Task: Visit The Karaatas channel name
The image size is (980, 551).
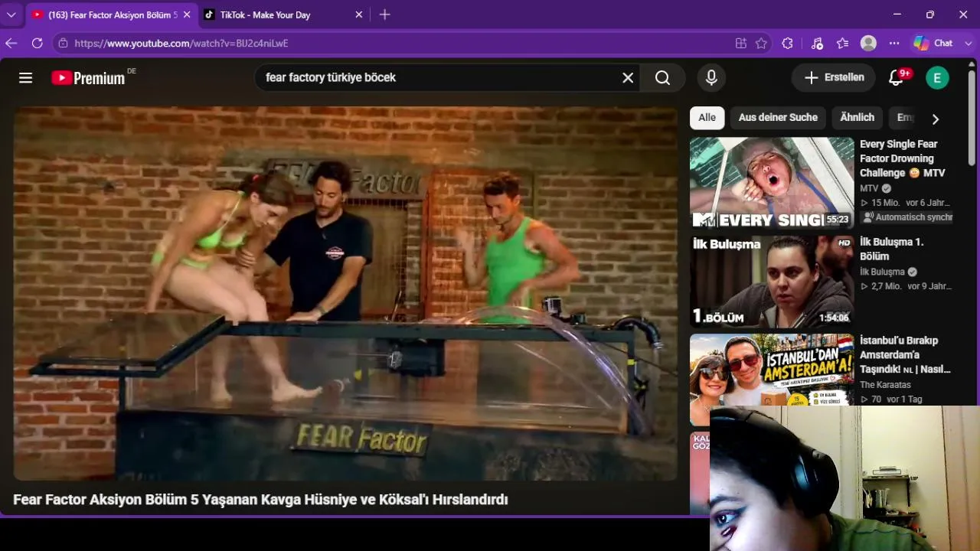Action: pos(885,385)
